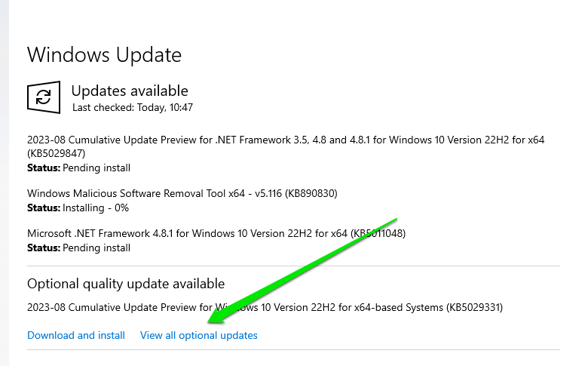Select the Updates available status text
This screenshot has height=366, width=588.
coord(130,91)
